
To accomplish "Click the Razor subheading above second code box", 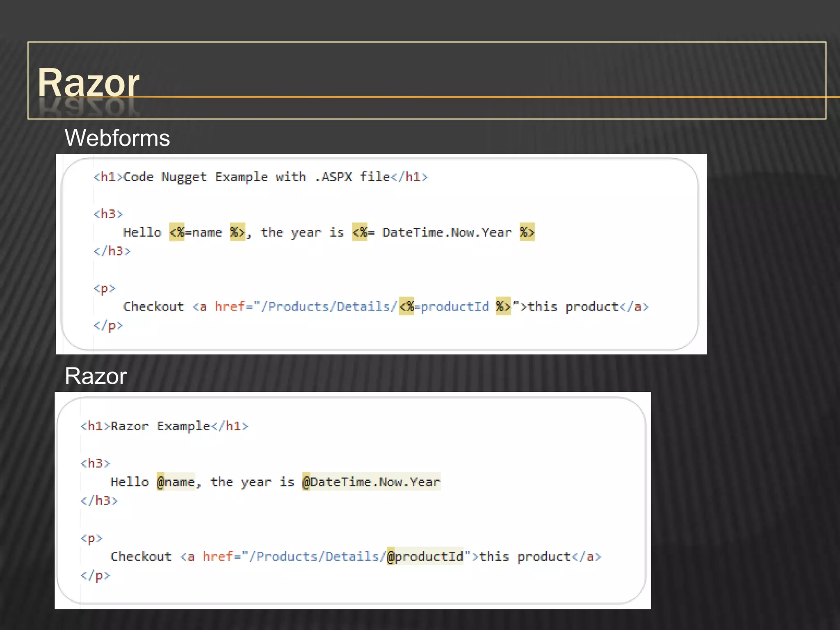I will tap(96, 376).
